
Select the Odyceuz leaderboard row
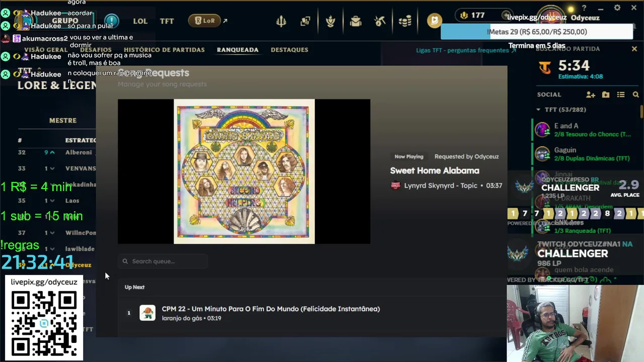56,265
